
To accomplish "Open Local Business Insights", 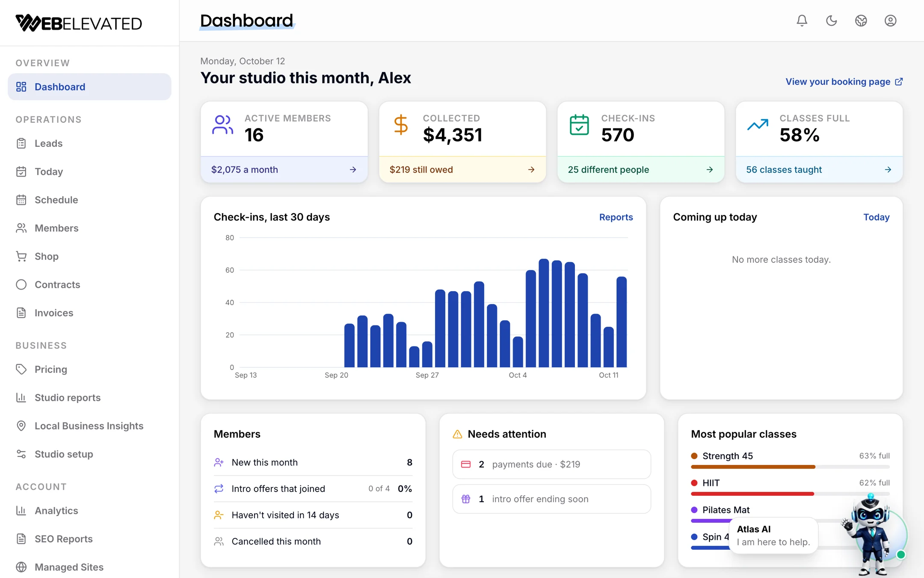I will click(89, 426).
